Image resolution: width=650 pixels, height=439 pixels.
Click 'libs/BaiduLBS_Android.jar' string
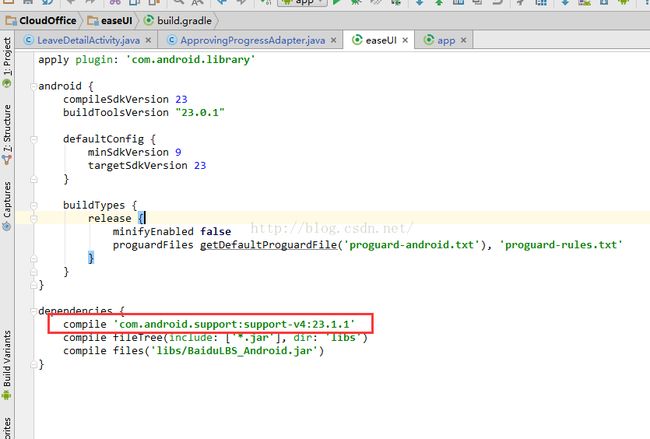click(x=234, y=351)
